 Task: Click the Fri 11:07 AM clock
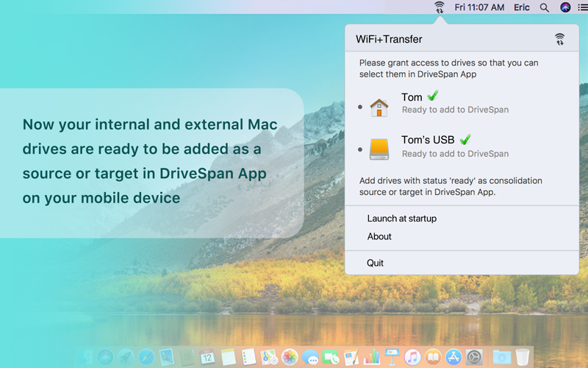click(x=479, y=7)
